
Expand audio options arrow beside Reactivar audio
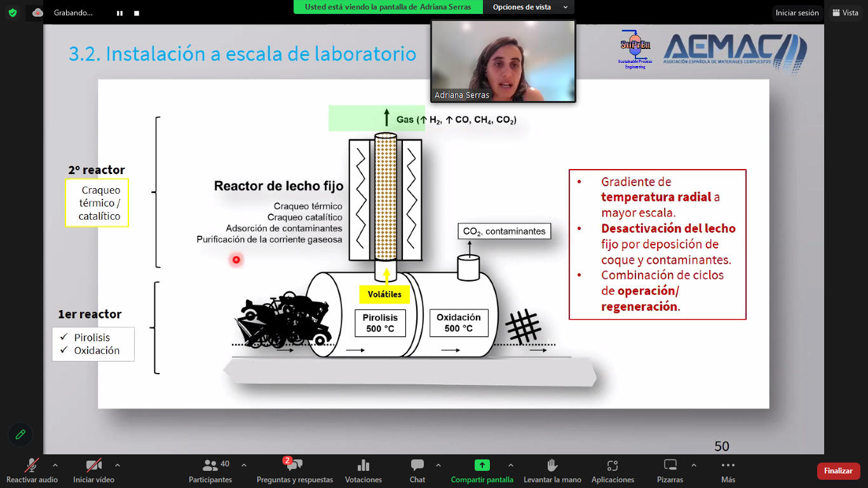coord(55,465)
